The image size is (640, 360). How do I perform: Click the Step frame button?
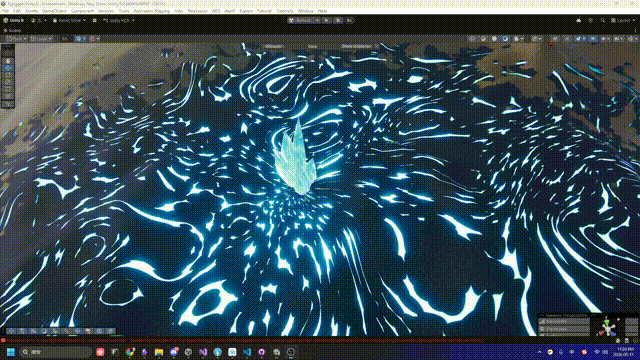[349, 20]
